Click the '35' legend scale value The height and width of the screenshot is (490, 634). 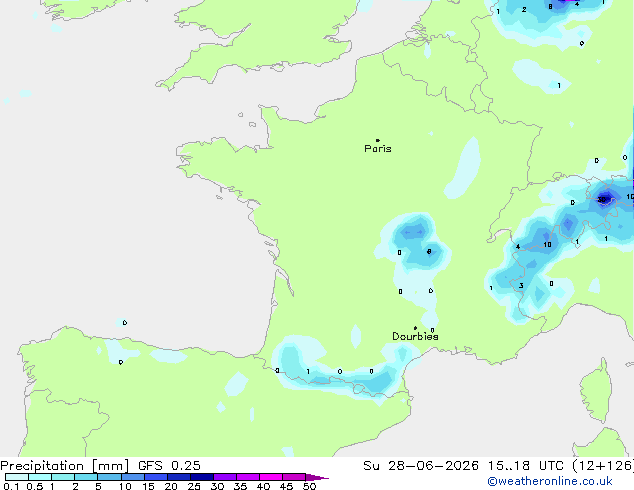240,486
